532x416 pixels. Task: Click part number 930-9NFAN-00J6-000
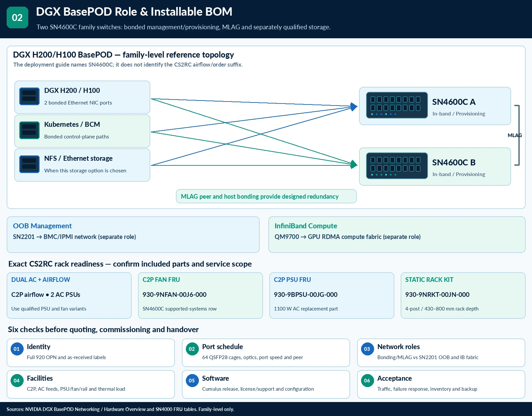click(x=175, y=295)
